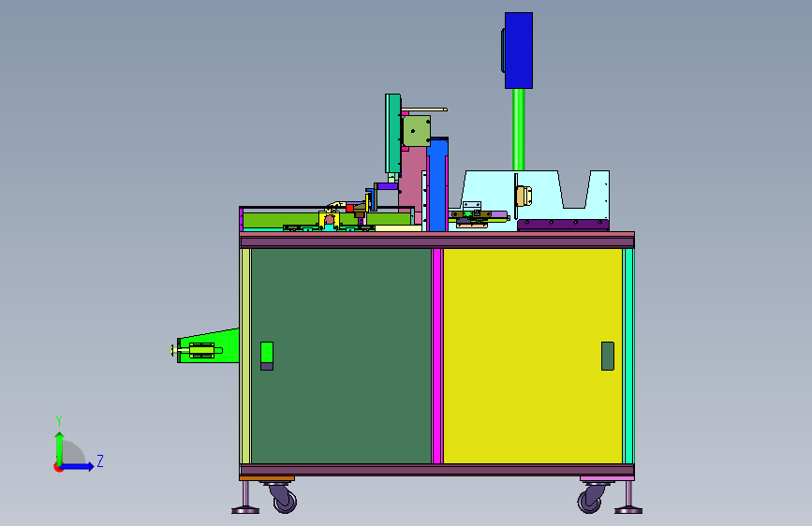
Task: Select the tall teal-green vertical plate
Action: 393,134
